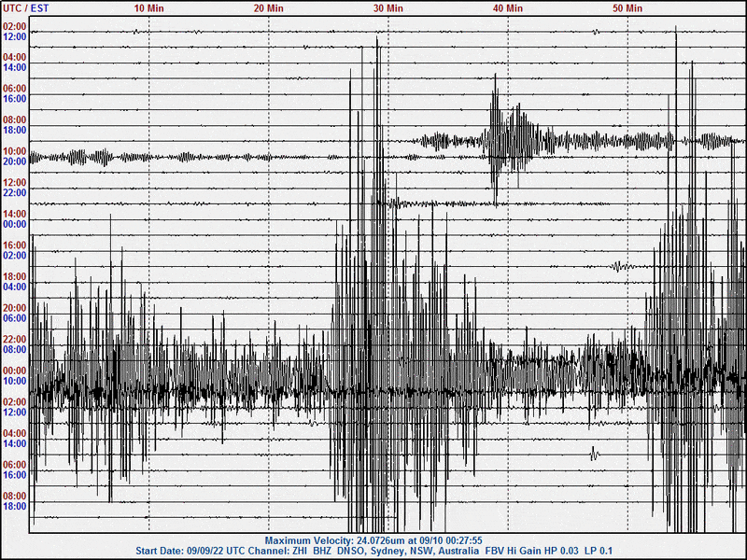
Task: Select the red 16:00 UTC row label
Action: [x=14, y=245]
